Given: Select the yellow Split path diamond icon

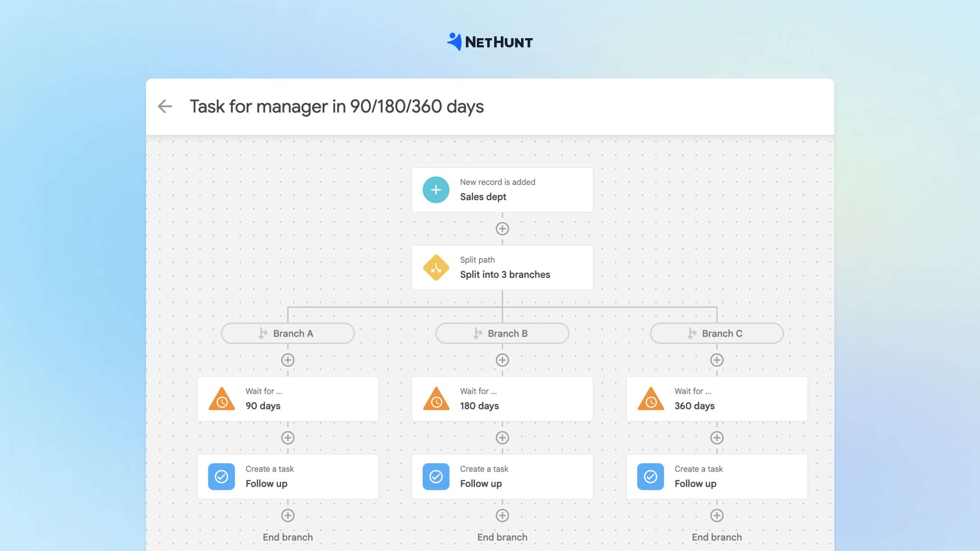Looking at the screenshot, I should 435,267.
